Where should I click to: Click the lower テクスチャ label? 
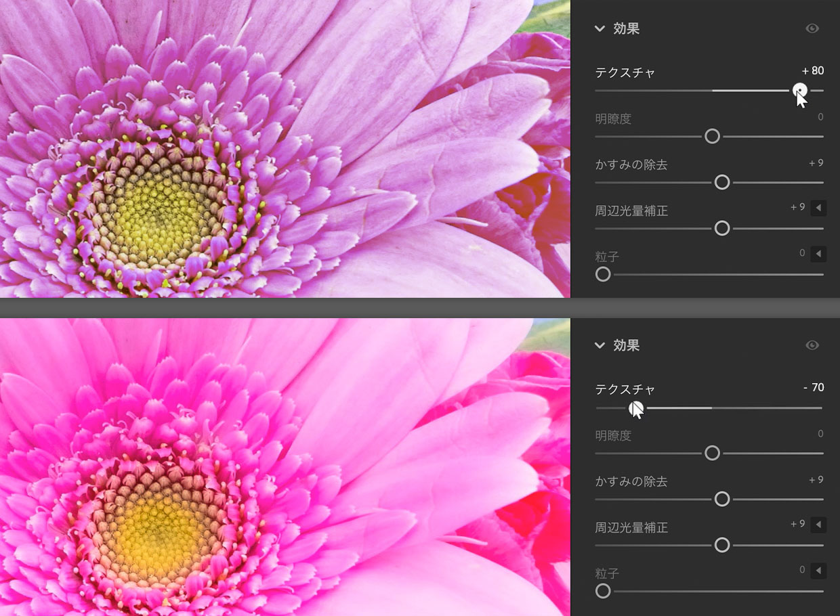point(625,389)
